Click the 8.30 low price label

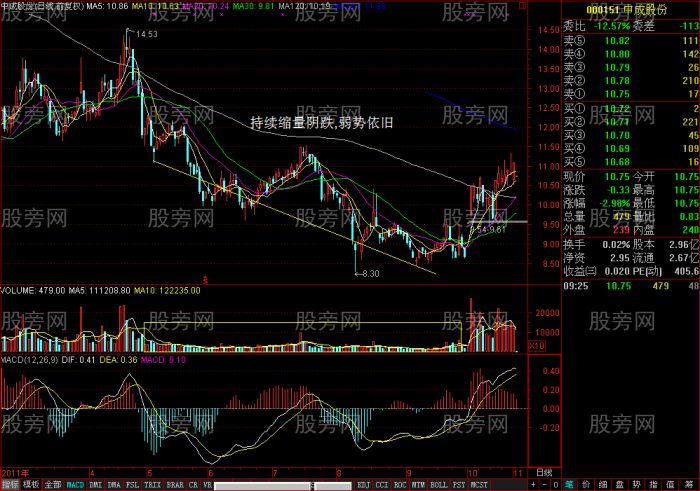[x=371, y=274]
